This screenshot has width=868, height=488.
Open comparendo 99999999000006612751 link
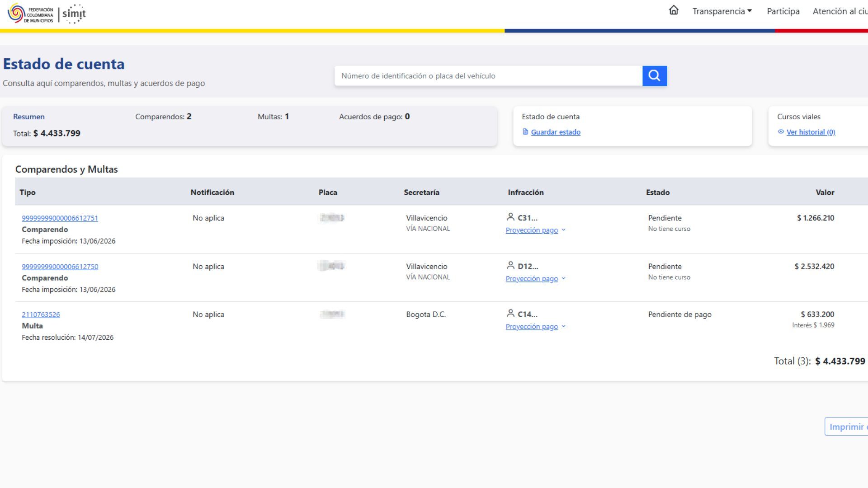[x=60, y=218]
